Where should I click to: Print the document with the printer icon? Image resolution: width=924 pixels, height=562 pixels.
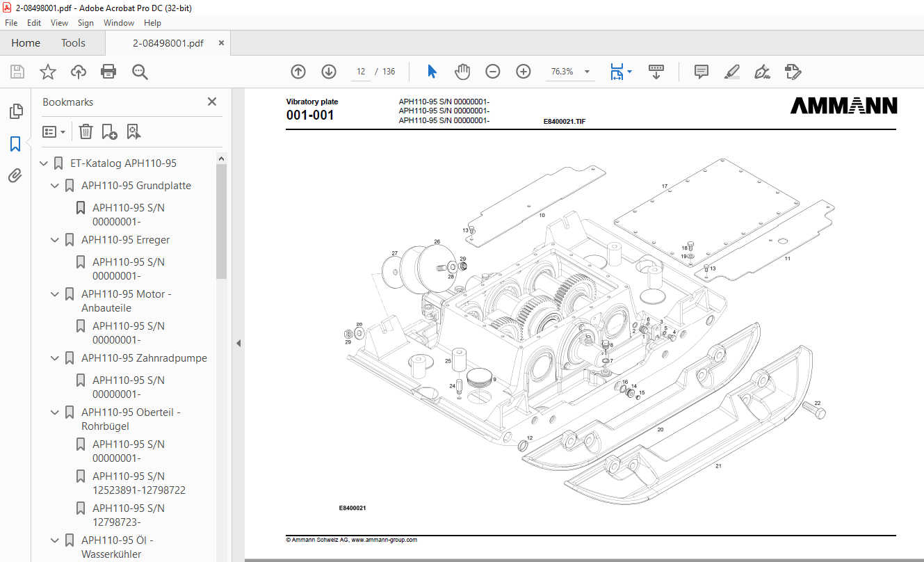coord(108,72)
